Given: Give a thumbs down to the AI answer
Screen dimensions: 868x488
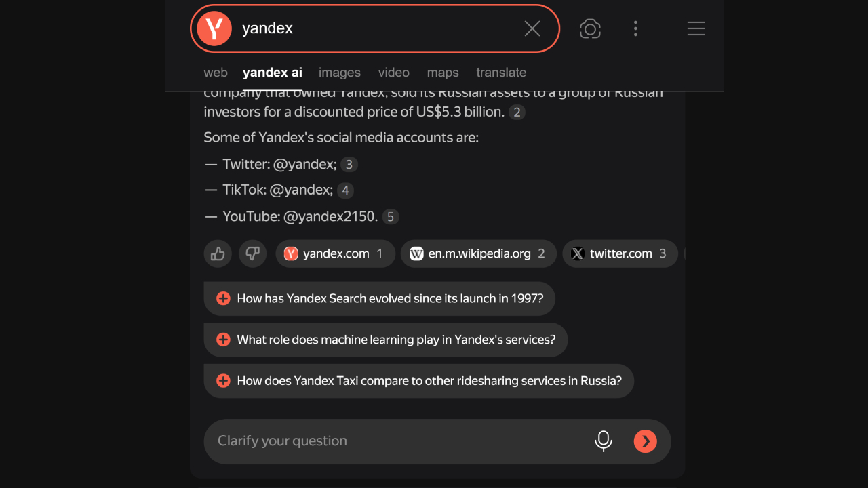Looking at the screenshot, I should click(252, 253).
